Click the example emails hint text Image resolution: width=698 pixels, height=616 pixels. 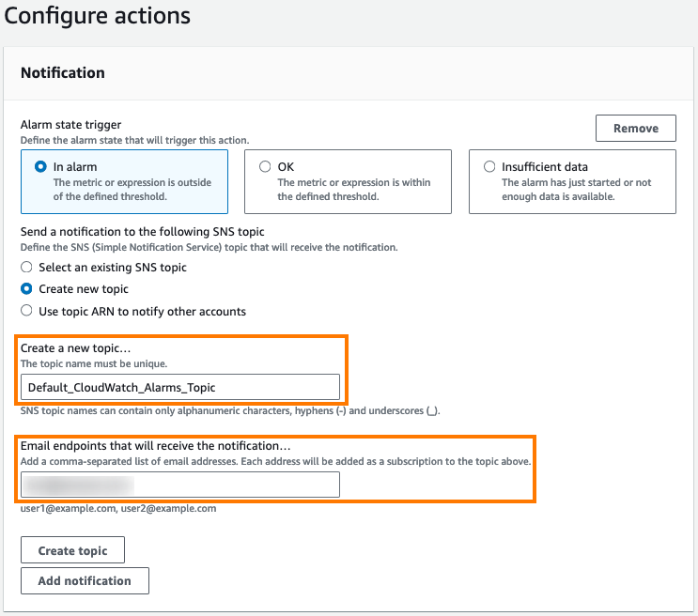[118, 508]
